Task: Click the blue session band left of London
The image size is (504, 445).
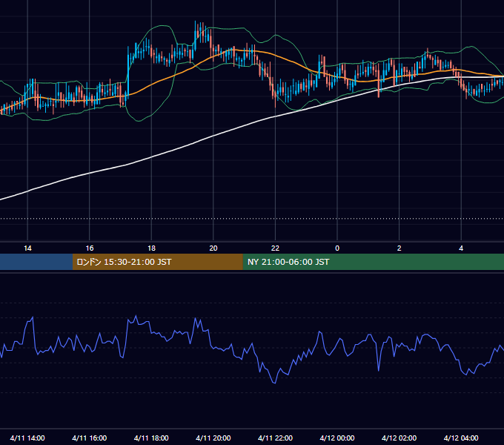Action: 36,262
